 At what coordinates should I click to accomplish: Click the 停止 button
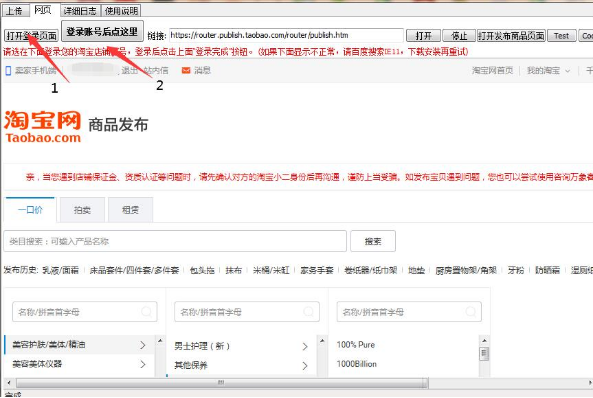point(459,36)
